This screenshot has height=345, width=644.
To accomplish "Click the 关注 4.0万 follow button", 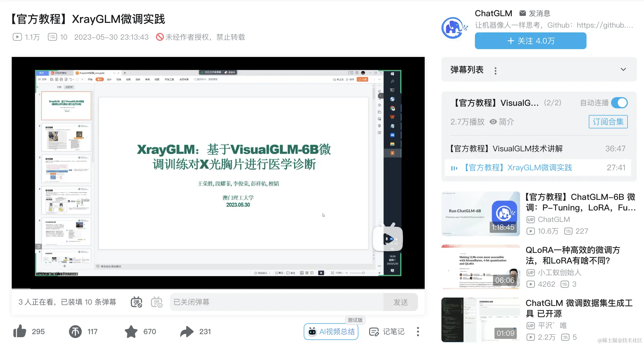I will point(530,41).
